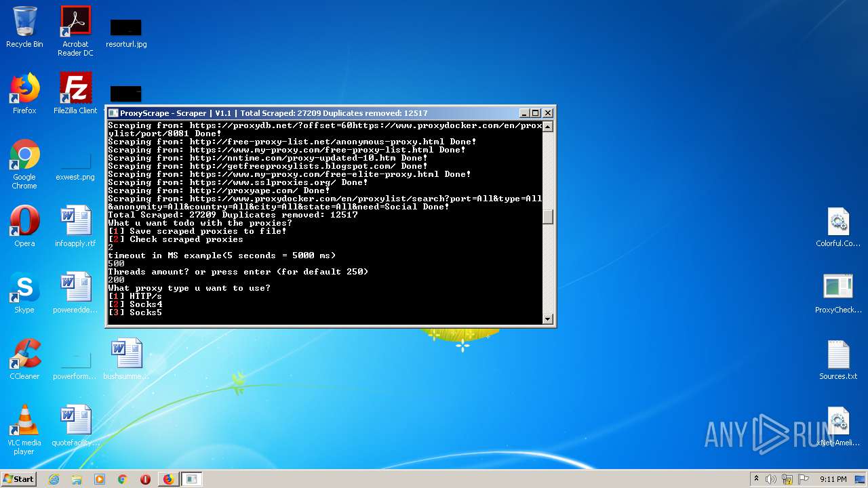This screenshot has width=868, height=488.
Task: Open the xNet-Ameli file on desktop
Action: click(838, 426)
